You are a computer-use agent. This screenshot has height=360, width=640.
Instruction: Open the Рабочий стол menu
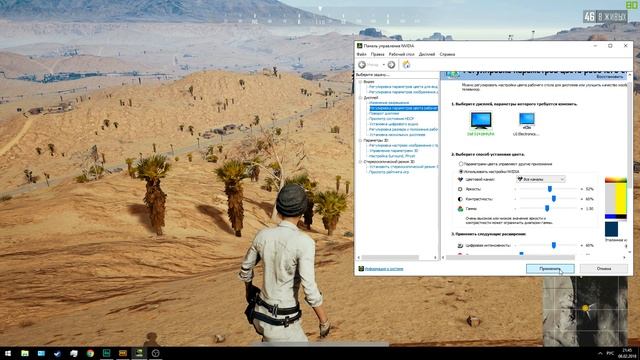pyautogui.click(x=401, y=54)
